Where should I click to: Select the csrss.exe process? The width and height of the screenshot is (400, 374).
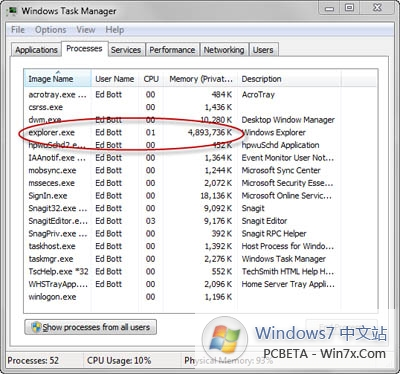200,107
